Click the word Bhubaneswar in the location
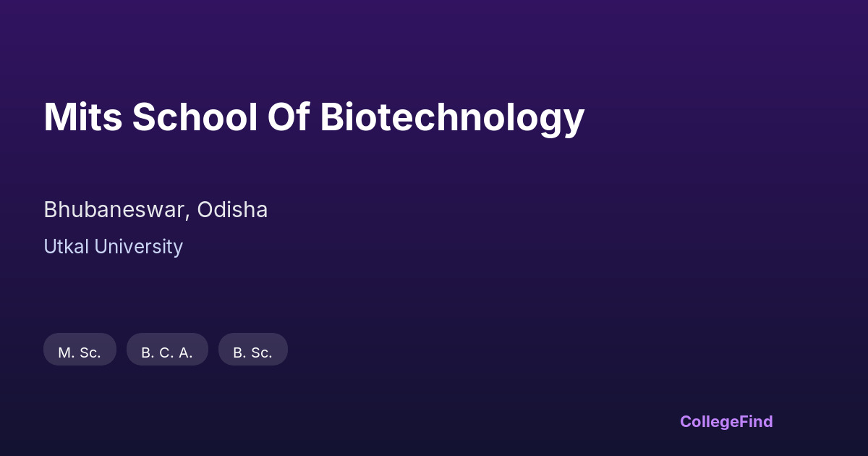The height and width of the screenshot is (456, 868). pyautogui.click(x=116, y=210)
